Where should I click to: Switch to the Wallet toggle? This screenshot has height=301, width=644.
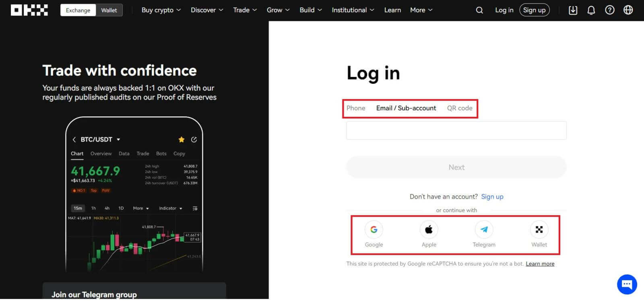point(109,10)
